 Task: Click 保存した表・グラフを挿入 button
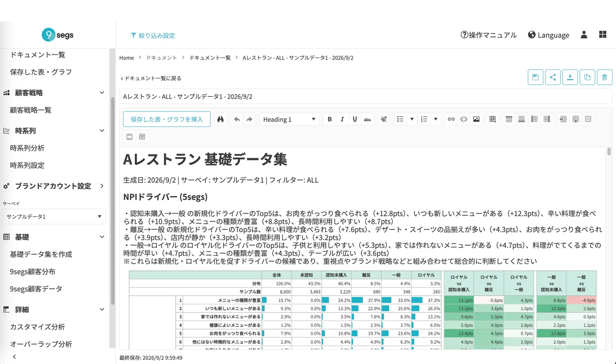point(167,119)
